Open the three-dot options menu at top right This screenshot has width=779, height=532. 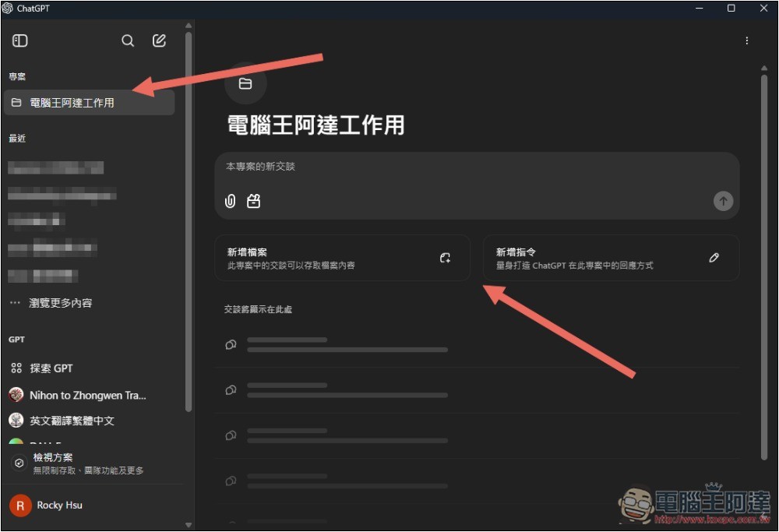pos(747,41)
